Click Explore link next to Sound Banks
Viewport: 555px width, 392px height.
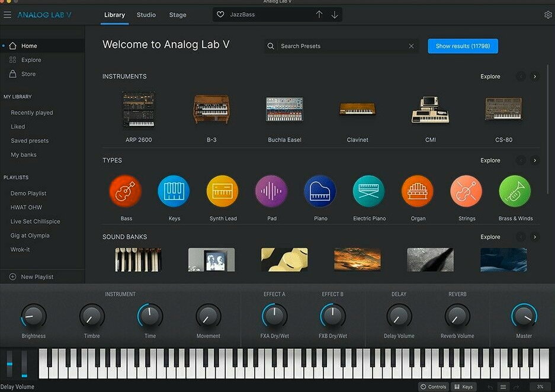pyautogui.click(x=490, y=237)
